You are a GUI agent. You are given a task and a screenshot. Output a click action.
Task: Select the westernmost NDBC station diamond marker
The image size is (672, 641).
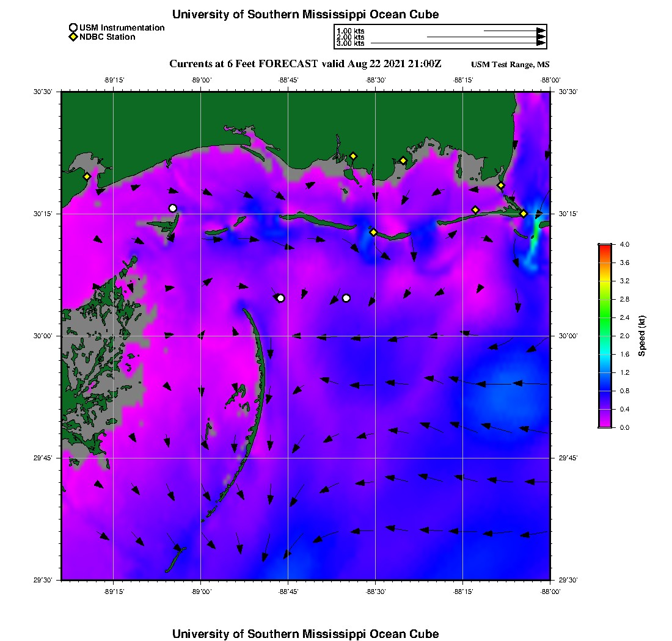coord(87,176)
